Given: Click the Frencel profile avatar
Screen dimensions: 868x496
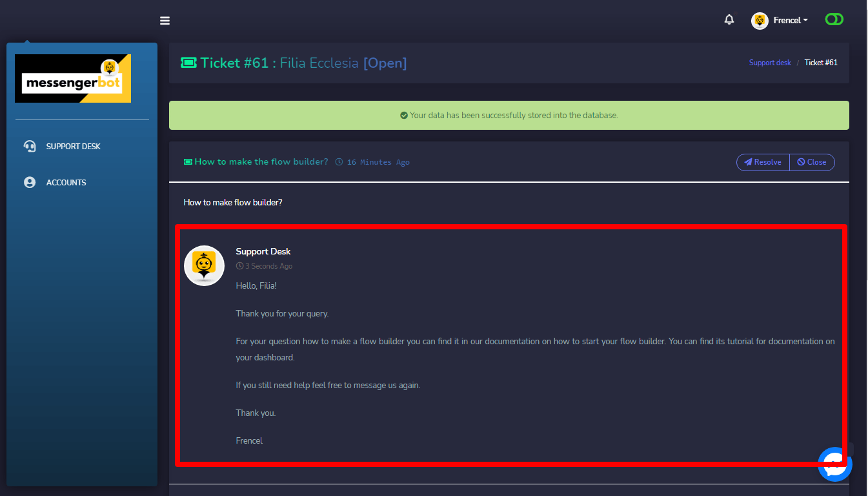Looking at the screenshot, I should point(760,21).
